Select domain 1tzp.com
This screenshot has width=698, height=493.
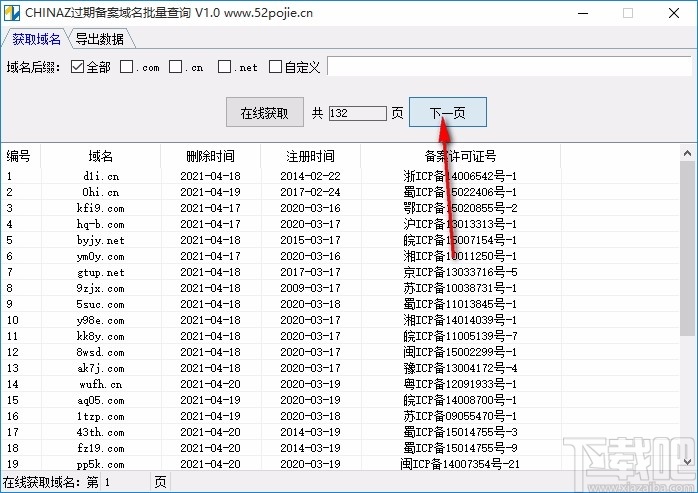click(101, 417)
